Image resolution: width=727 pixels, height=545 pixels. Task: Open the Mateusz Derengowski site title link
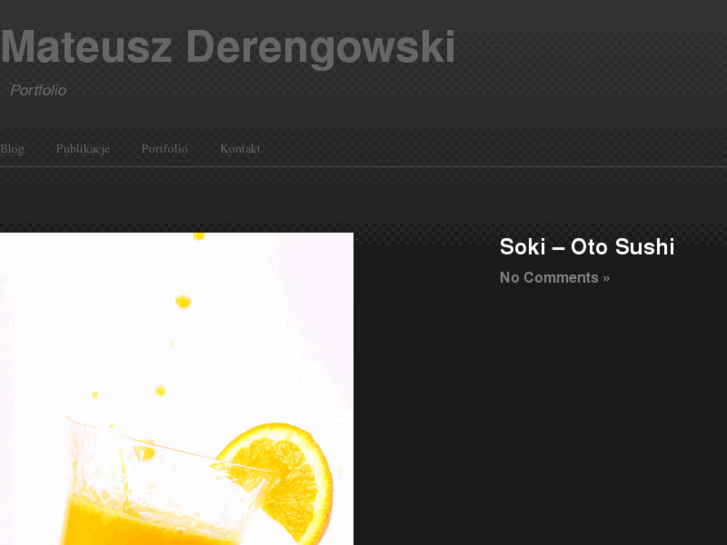[x=228, y=48]
